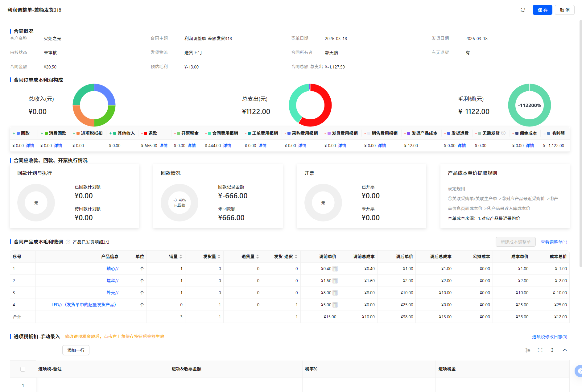Open 查看调整单(1) link
The width and height of the screenshot is (582, 392).
click(554, 242)
